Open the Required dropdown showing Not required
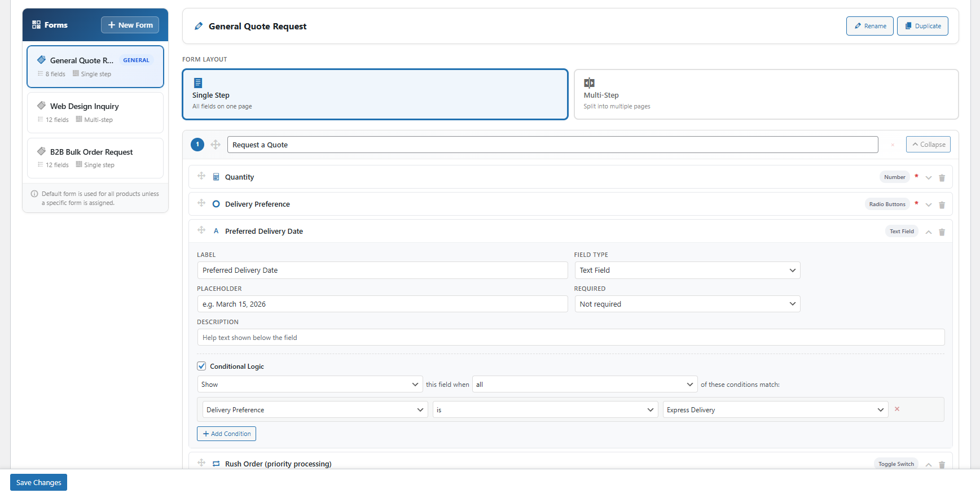 (687, 304)
